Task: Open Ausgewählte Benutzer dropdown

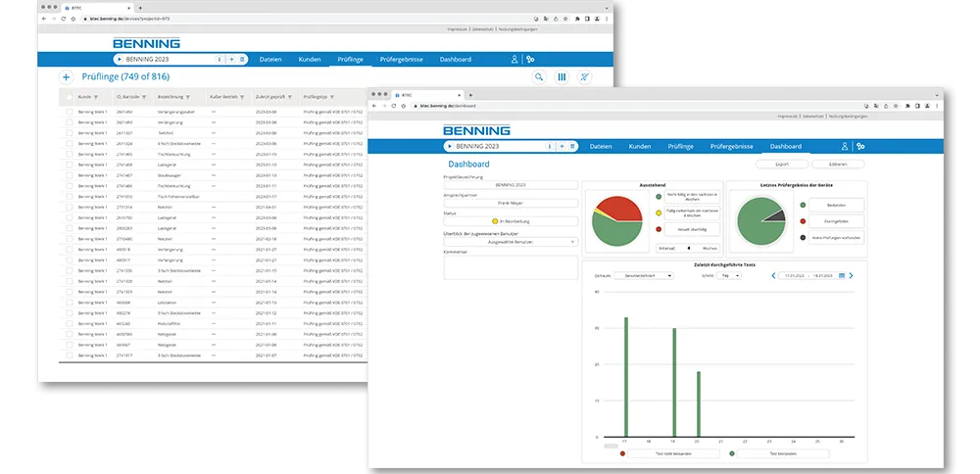Action: (x=511, y=242)
